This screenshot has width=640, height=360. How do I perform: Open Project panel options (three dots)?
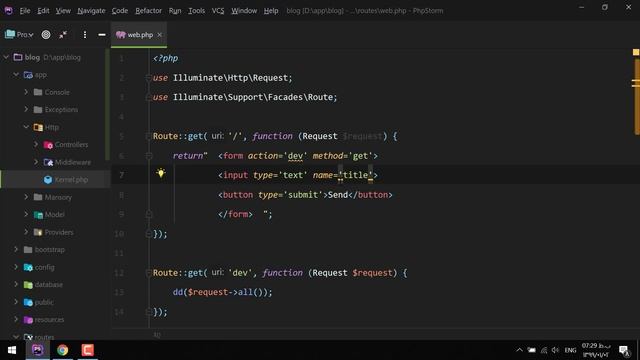tap(84, 35)
